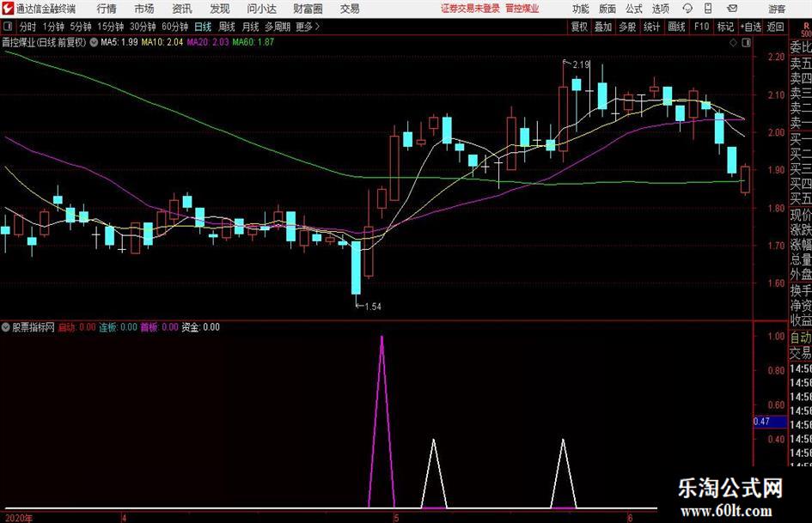This screenshot has width=812, height=523.
Task: Click the 2.19 high price marker
Action: [581, 64]
